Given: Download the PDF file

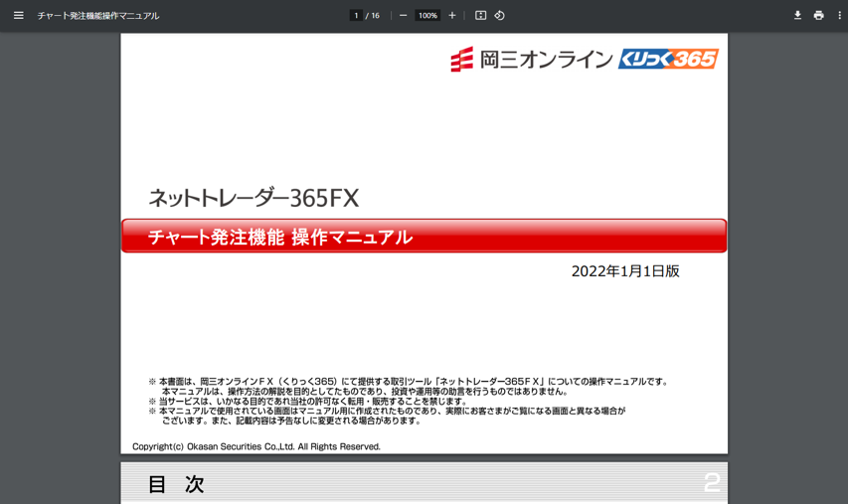Looking at the screenshot, I should click(x=797, y=16).
